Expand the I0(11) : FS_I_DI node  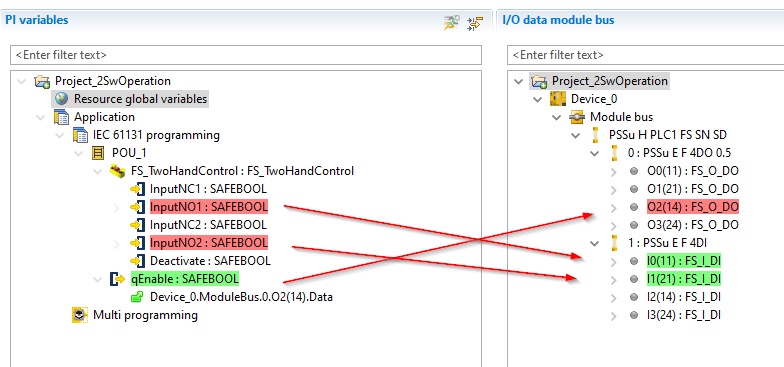[x=614, y=262]
